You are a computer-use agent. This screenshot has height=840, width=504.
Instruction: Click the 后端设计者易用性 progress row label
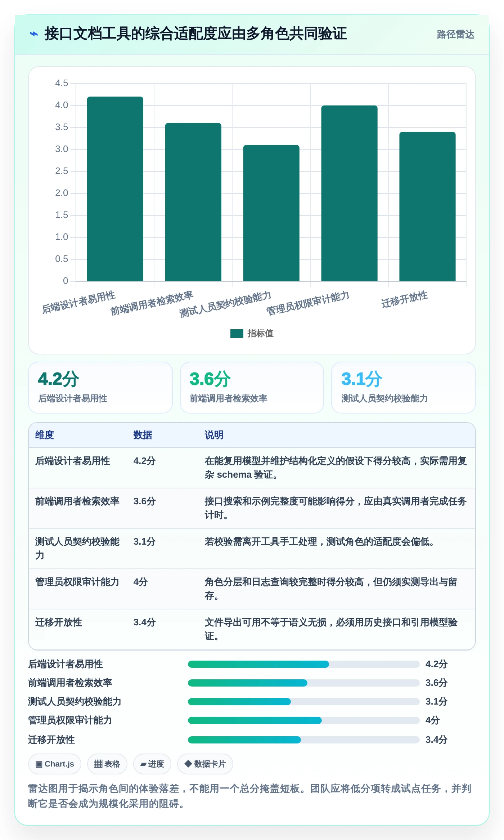click(x=66, y=664)
